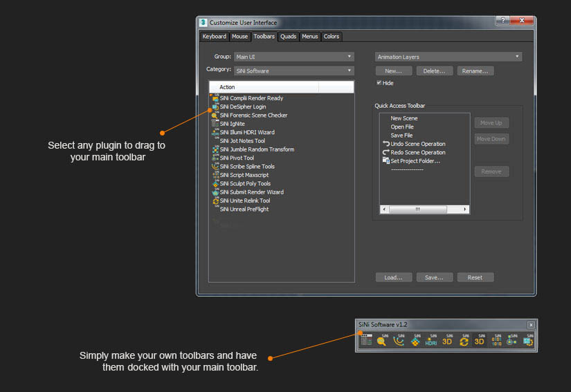The width and height of the screenshot is (571, 392).
Task: Select New Scene in Quick Access Toolbar
Action: click(404, 118)
